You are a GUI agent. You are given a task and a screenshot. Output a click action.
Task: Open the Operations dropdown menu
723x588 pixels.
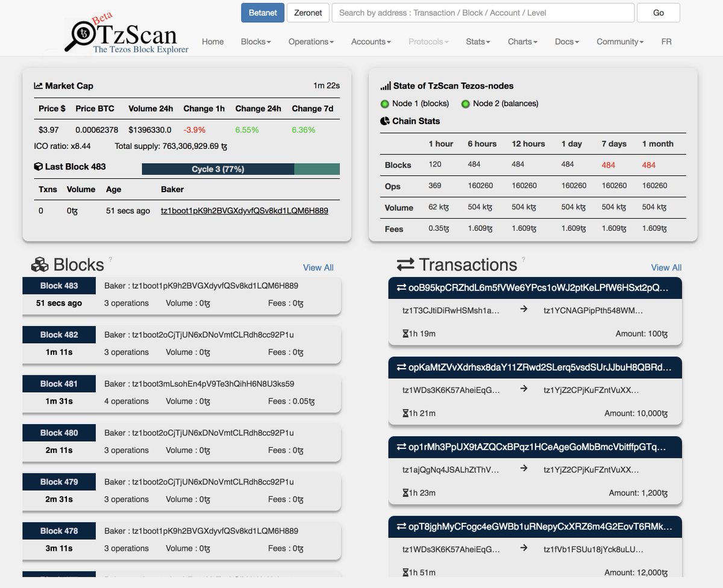tap(311, 42)
